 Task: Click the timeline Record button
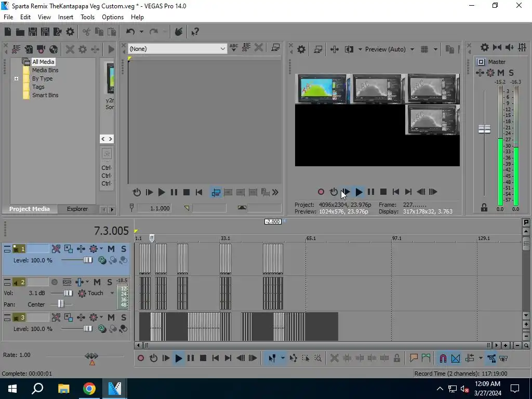click(x=141, y=358)
